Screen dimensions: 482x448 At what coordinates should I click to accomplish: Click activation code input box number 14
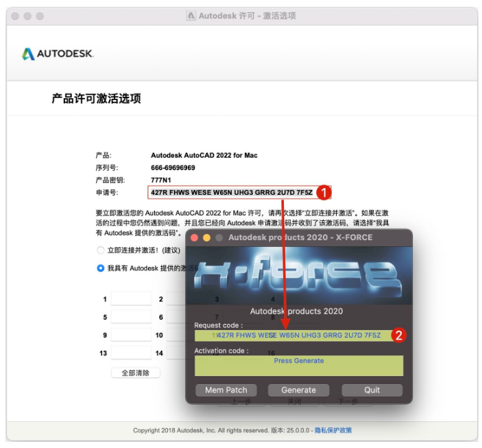coord(176,353)
